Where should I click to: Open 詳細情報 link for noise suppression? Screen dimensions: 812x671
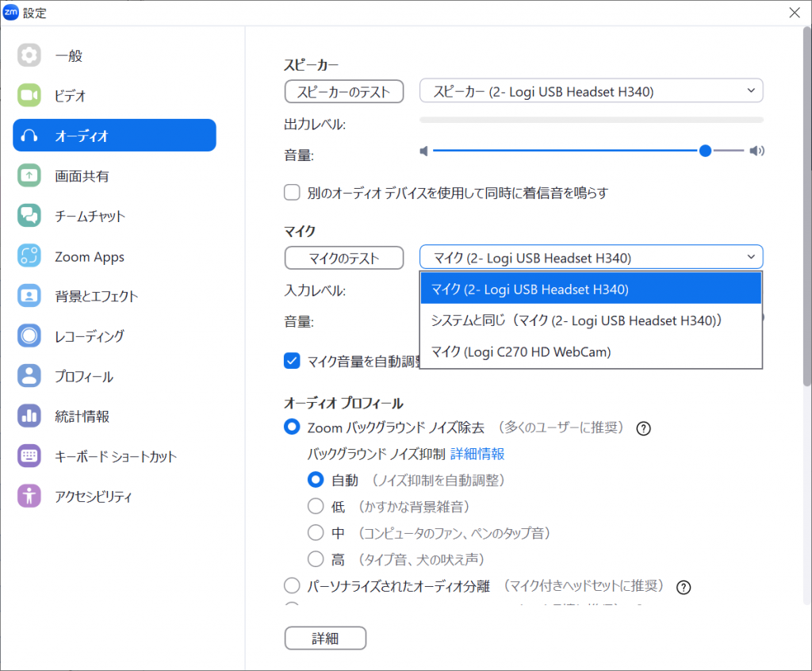click(477, 454)
